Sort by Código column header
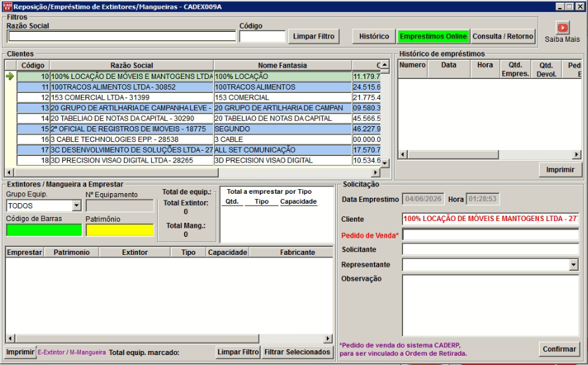The image size is (588, 365). (32, 65)
